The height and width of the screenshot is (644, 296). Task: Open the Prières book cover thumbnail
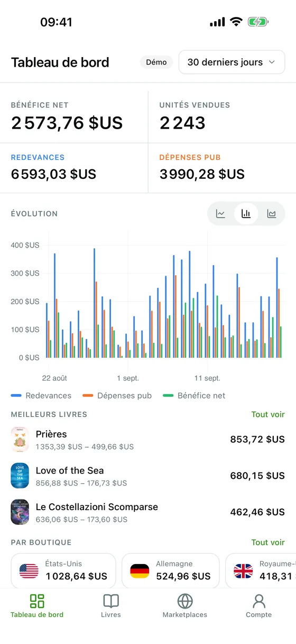click(x=20, y=440)
